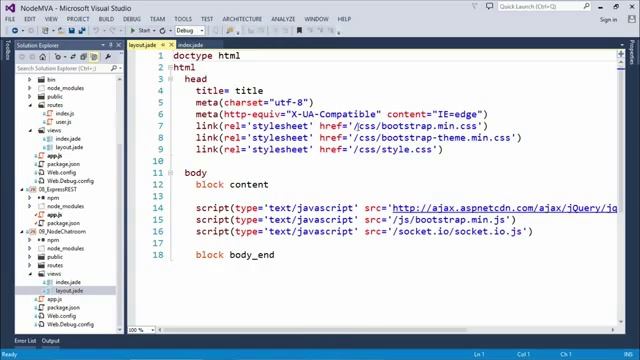This screenshot has height=360, width=640.
Task: Open Solution Explorer window position dropdown arrow
Action: (x=103, y=45)
